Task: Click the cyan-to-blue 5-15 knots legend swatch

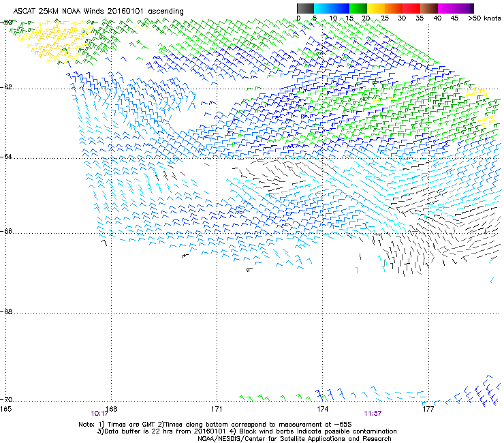Action: coord(332,8)
